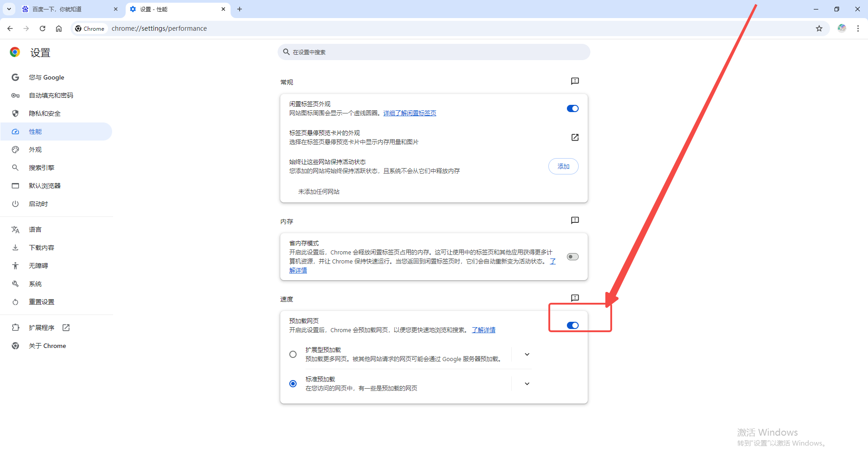This screenshot has height=470, width=868.
Task: Open the tab search dropdown arrow
Action: click(x=9, y=9)
